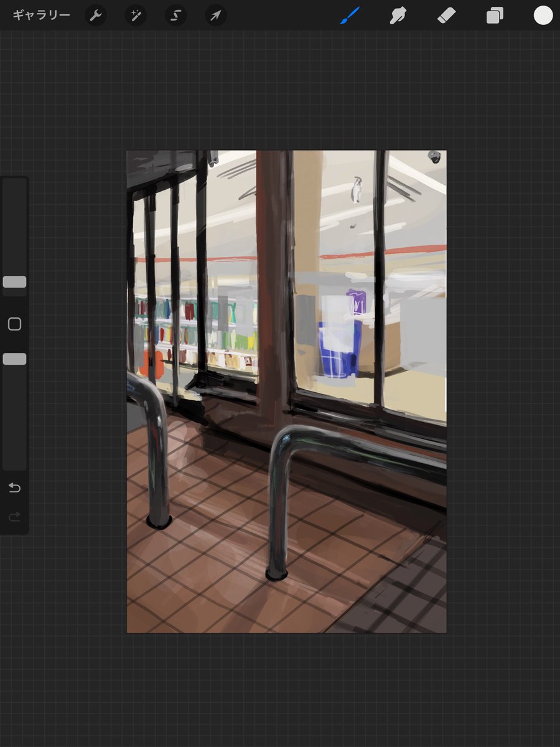Select the Eraser tool

pos(447,16)
